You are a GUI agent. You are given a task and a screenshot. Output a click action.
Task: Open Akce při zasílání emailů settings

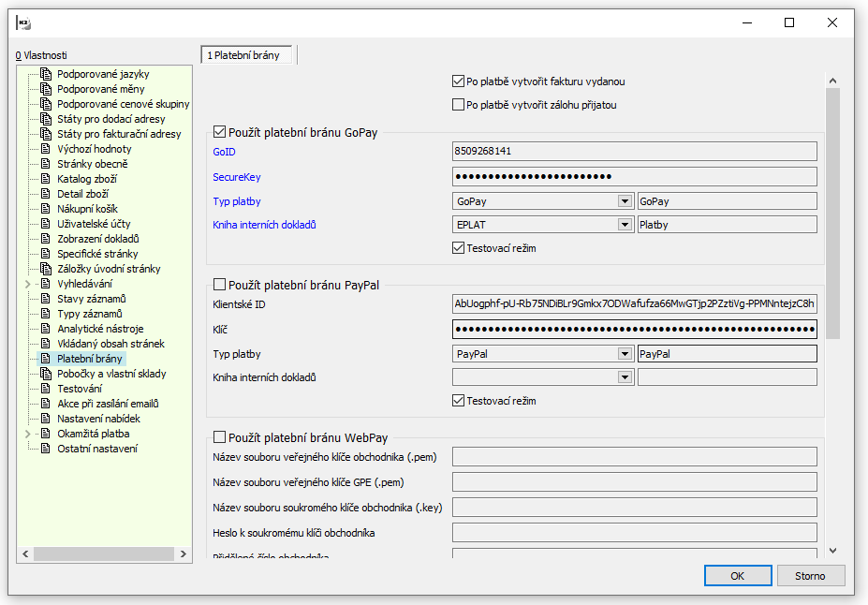click(108, 404)
